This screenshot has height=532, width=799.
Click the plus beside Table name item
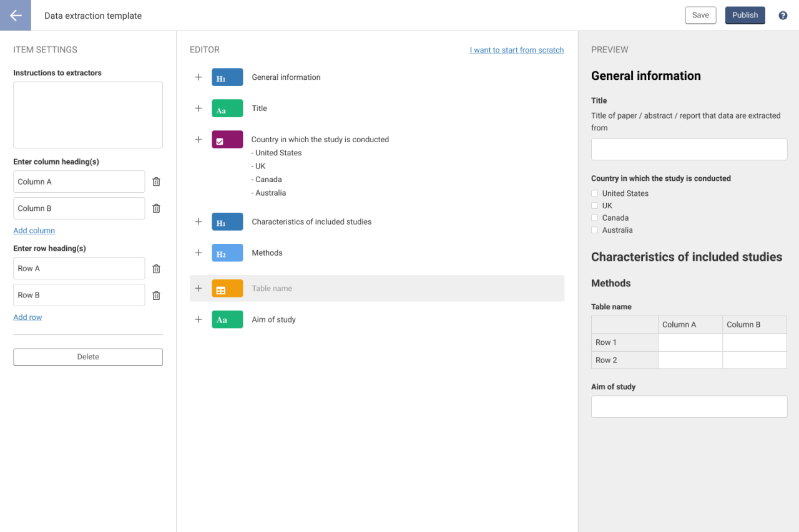coord(199,289)
